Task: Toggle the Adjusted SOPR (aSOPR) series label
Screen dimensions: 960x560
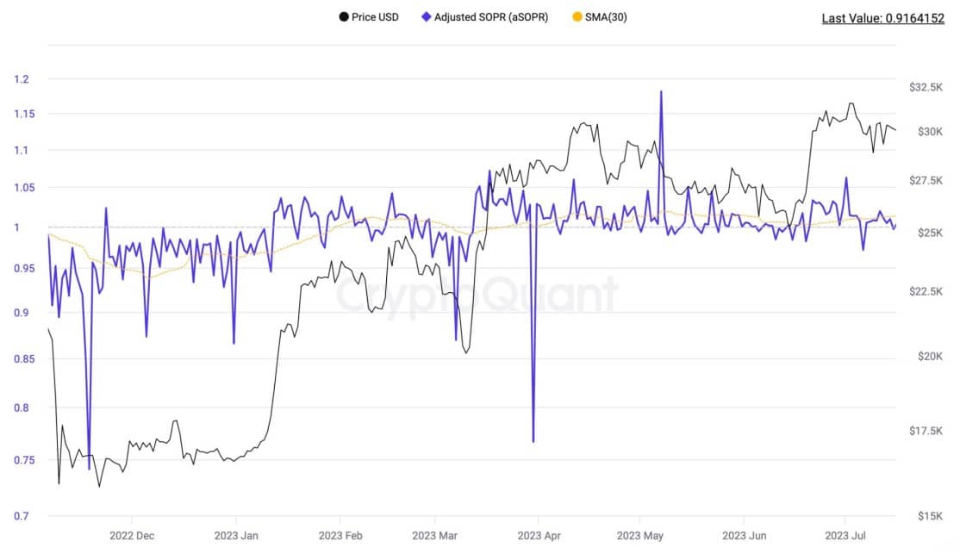Action: tap(491, 17)
